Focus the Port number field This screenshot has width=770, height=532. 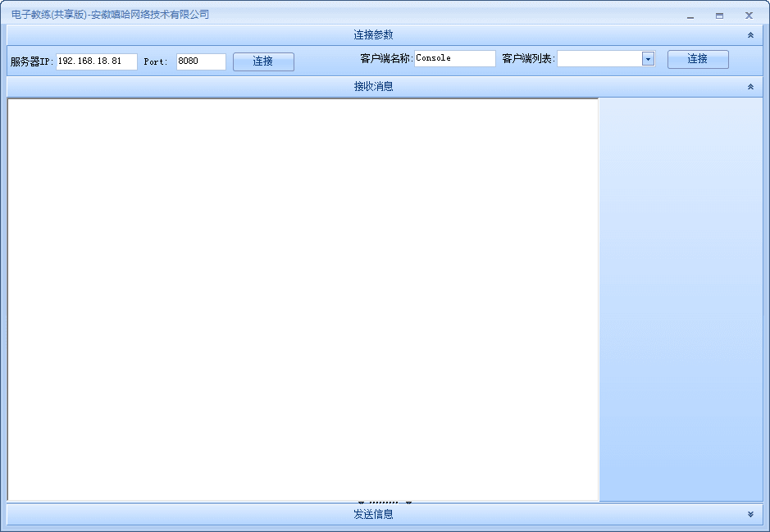(201, 61)
